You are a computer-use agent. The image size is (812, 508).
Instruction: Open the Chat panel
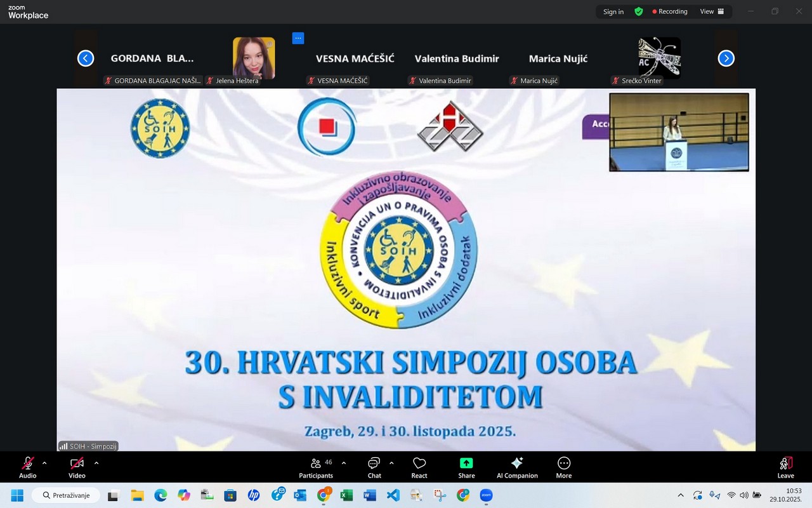374,467
